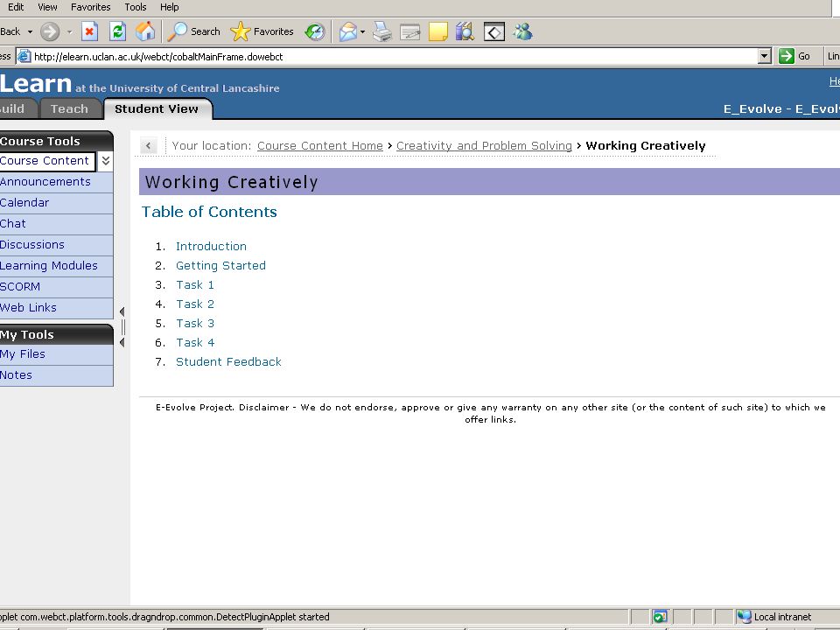This screenshot has width=840, height=630.
Task: Click the green Go arrow button
Action: [787, 56]
